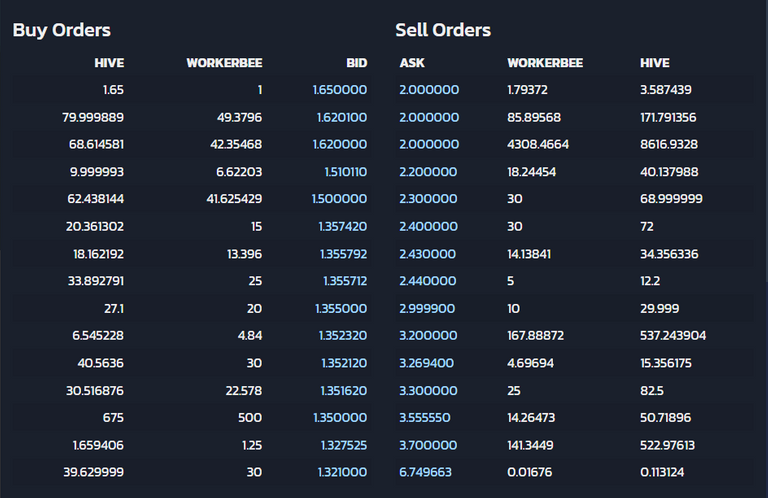The width and height of the screenshot is (768, 498).
Task: Click bid price 1.510110
Action: click(346, 172)
